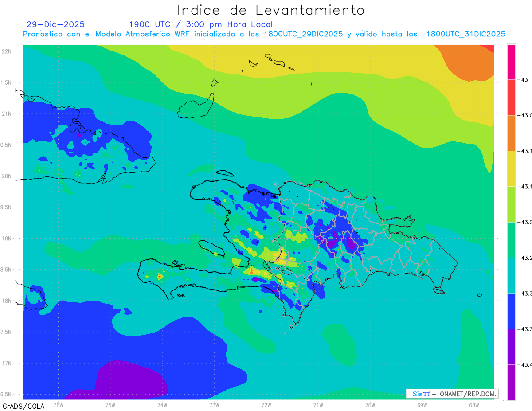This screenshot has height=411, width=532.
Task: Click the "17N" latitude label
Action: 8,363
